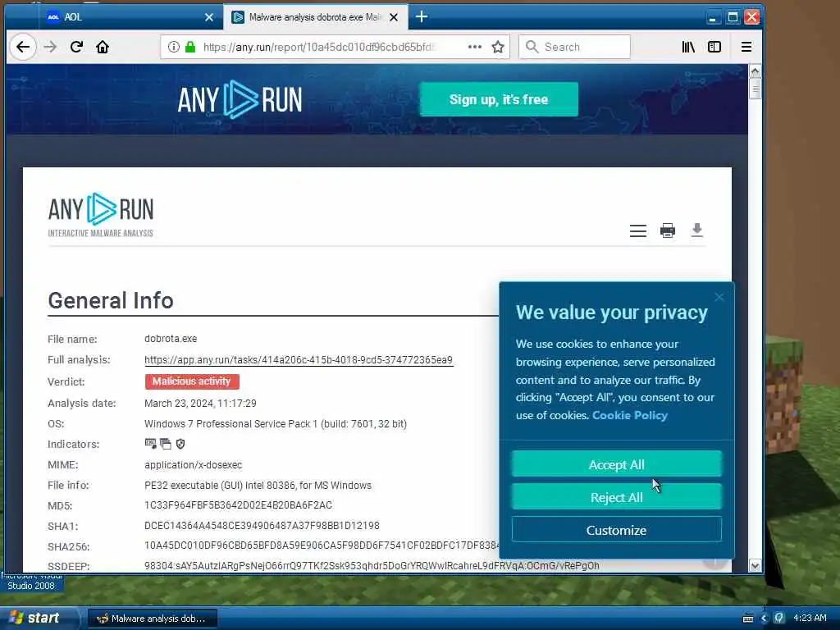This screenshot has height=630, width=840.
Task: Open a new tab with plus button
Action: (x=422, y=17)
